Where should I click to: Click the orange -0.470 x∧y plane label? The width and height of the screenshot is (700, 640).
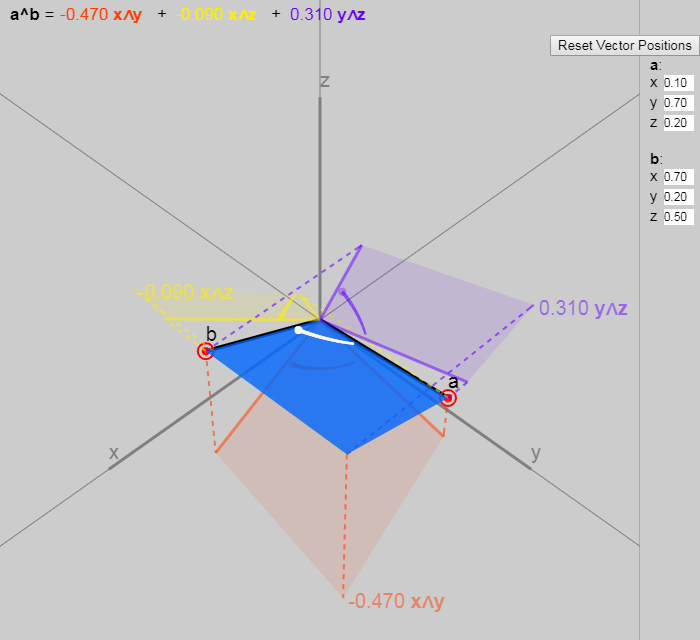click(x=396, y=601)
